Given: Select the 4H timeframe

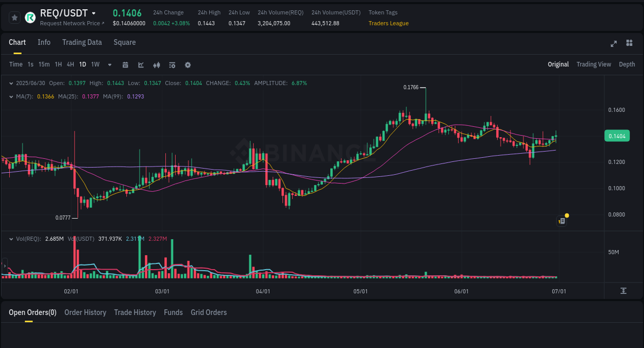Looking at the screenshot, I should point(70,64).
